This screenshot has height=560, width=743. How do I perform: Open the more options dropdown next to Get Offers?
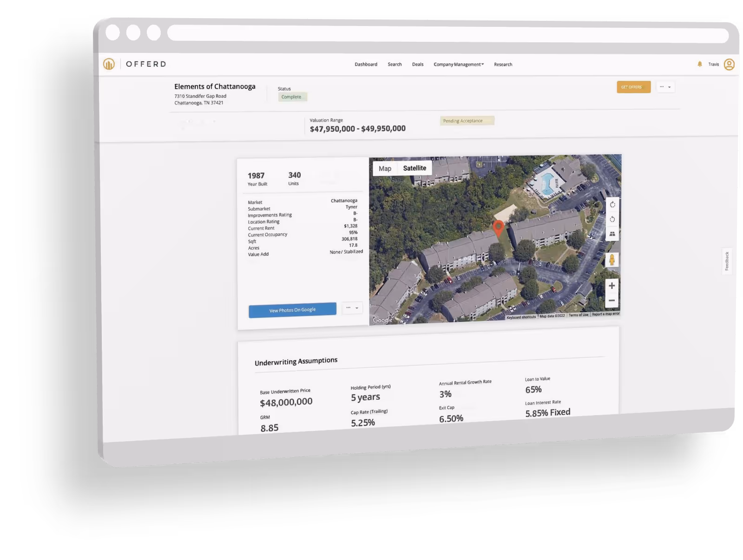pos(665,87)
